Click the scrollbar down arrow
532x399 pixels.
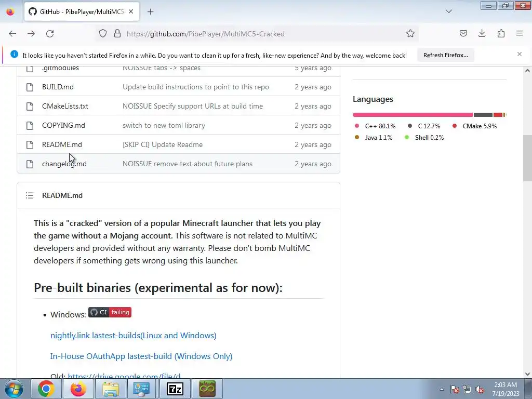point(527,374)
